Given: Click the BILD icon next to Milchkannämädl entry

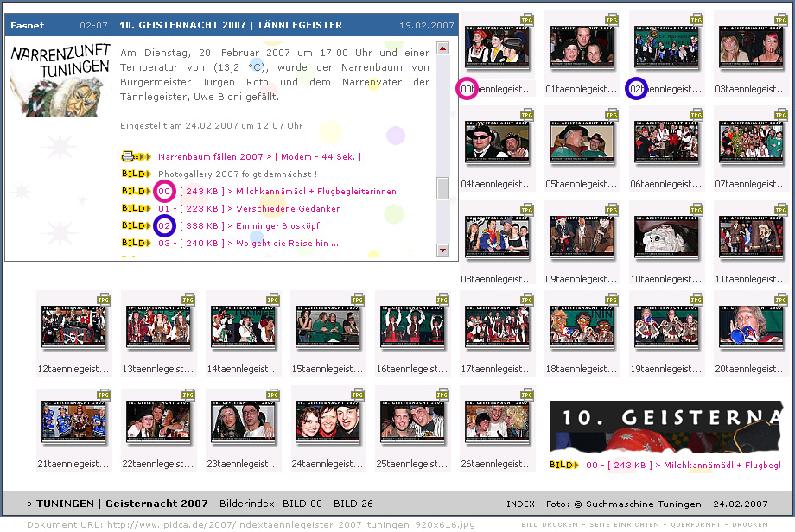Looking at the screenshot, I should coord(136,192).
